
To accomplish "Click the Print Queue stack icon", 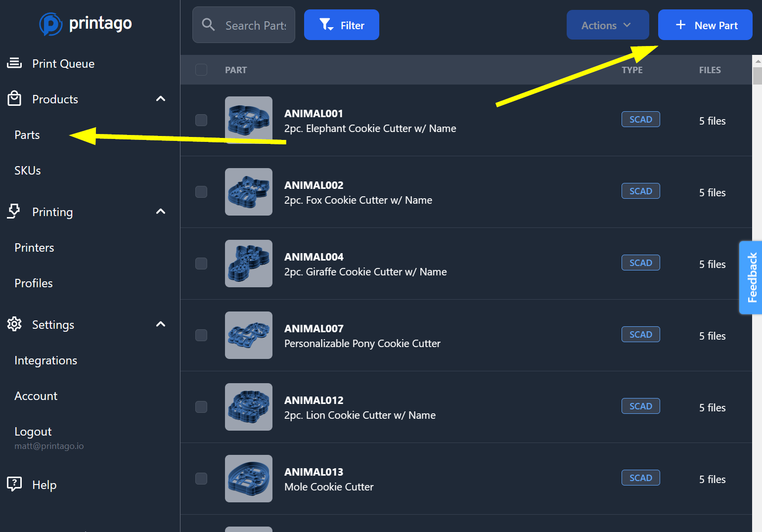I will (x=14, y=63).
